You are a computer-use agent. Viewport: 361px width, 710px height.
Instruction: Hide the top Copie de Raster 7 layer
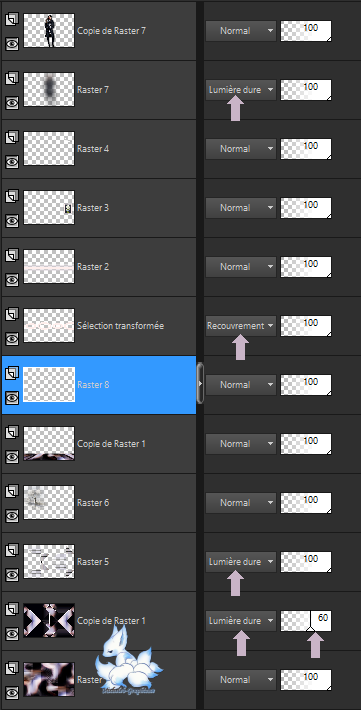click(12, 43)
